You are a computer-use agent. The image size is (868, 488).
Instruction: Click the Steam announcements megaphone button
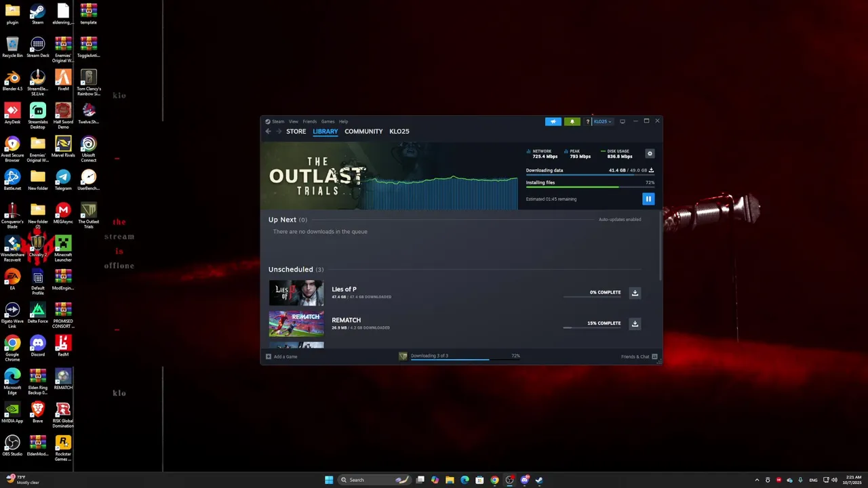553,121
